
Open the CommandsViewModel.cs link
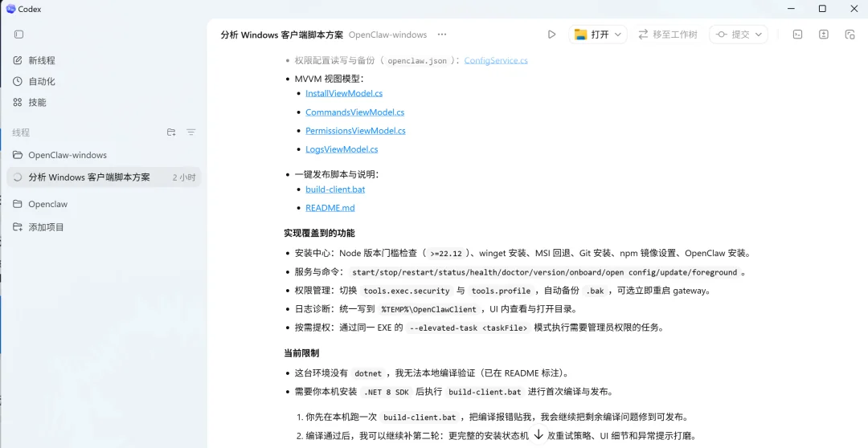click(x=355, y=112)
